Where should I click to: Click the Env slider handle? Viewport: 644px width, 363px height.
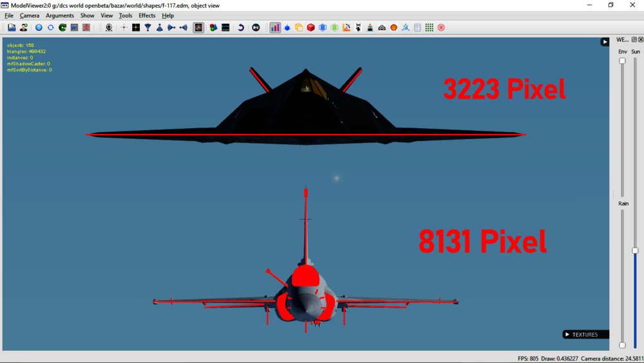622,60
